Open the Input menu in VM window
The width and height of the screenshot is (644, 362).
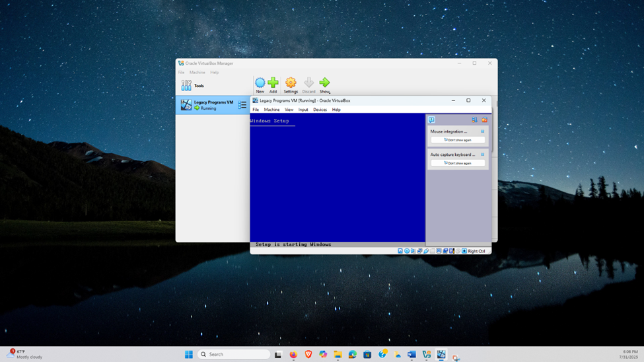click(x=303, y=110)
